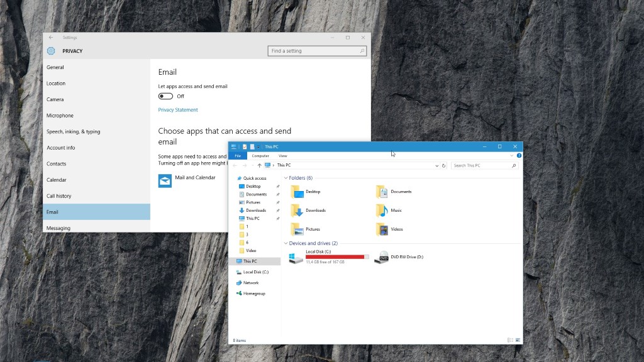Open the Pictures folder icon in Folders
This screenshot has width=644, height=362.
[297, 229]
